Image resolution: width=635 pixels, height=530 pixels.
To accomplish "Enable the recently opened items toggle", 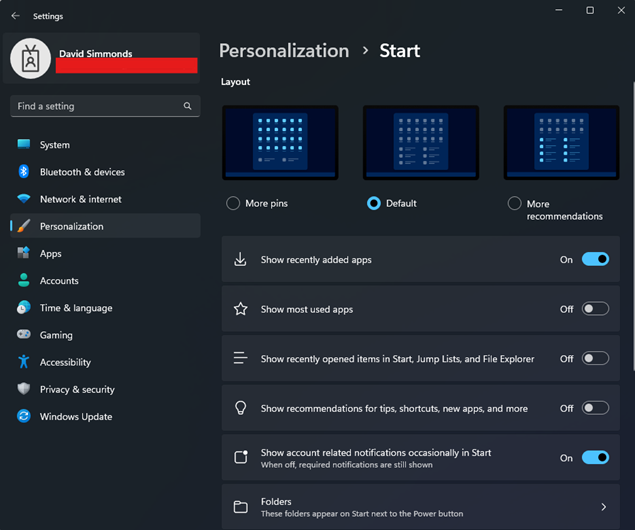I will tap(595, 358).
